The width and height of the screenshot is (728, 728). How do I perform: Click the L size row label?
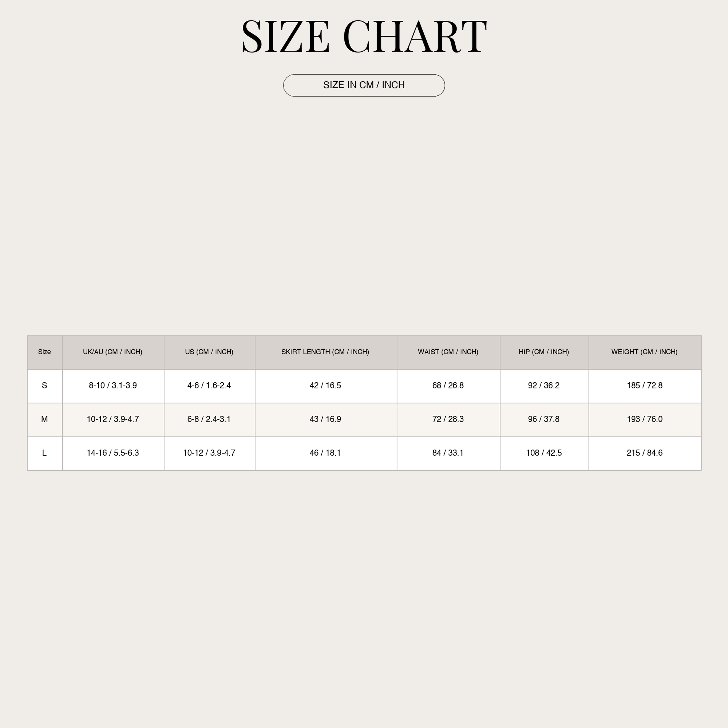pos(45,453)
